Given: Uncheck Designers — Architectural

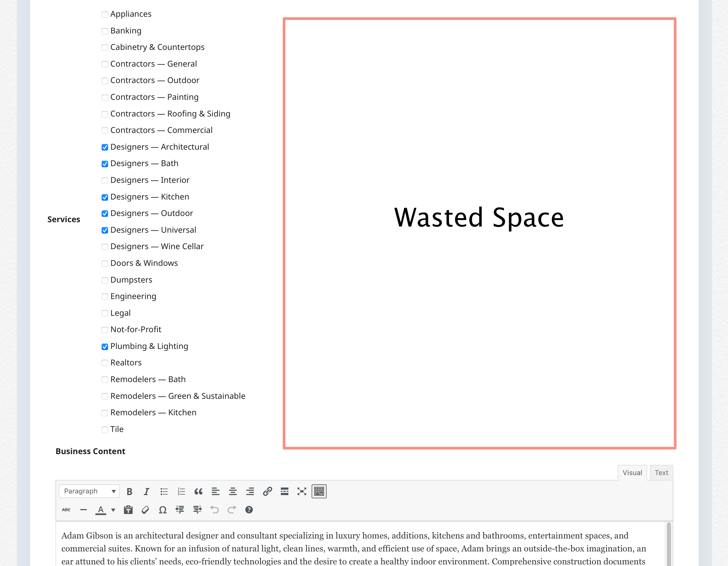Looking at the screenshot, I should click(105, 147).
